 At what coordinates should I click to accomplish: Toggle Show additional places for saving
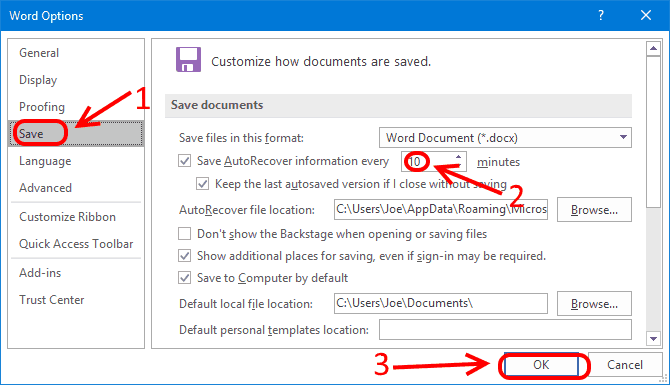point(184,256)
